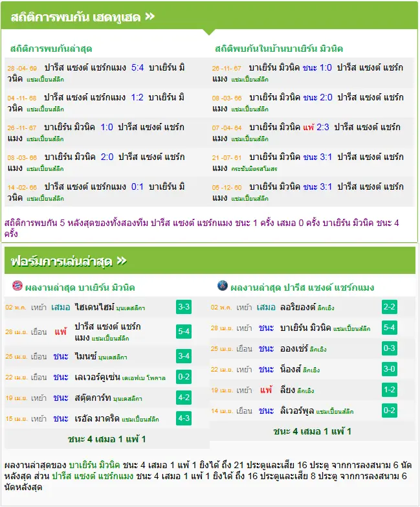Screen dimensions: 420x507
Task: Click the ผลงานล่าสุด บาเยิร์น มิวนิค heading
Action: (80, 287)
